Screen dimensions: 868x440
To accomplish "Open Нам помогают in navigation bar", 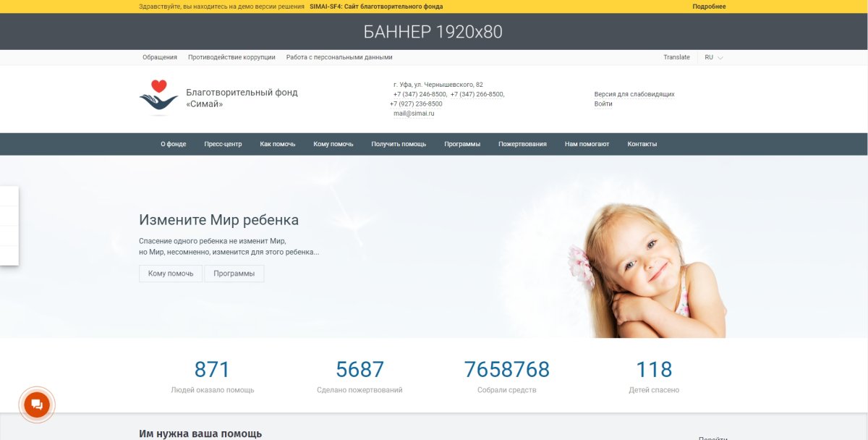I will click(x=587, y=144).
